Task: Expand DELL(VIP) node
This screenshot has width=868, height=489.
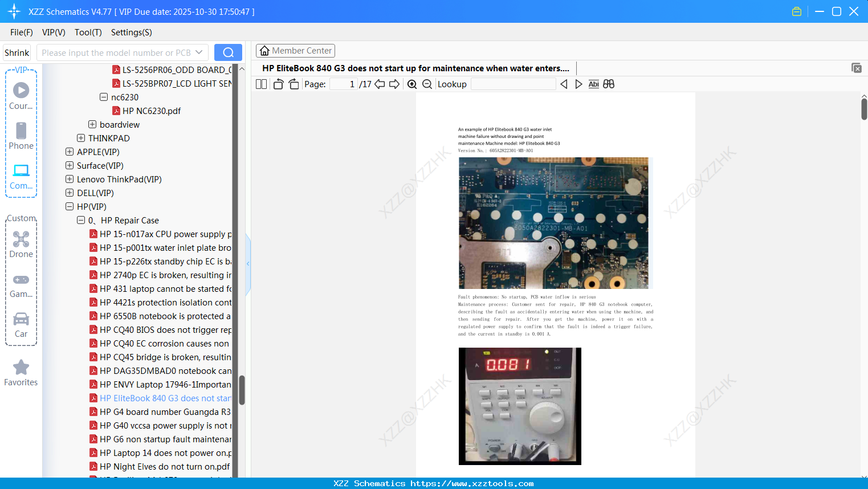Action: pos(70,193)
